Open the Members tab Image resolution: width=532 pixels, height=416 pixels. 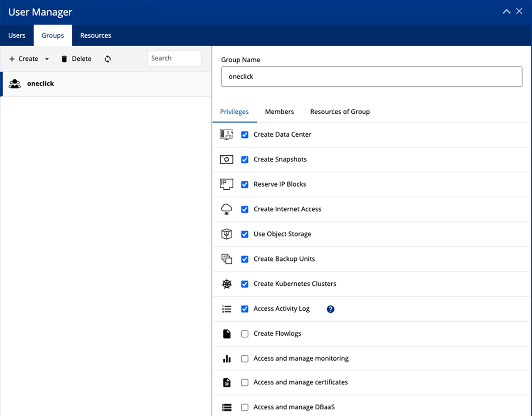tap(279, 112)
